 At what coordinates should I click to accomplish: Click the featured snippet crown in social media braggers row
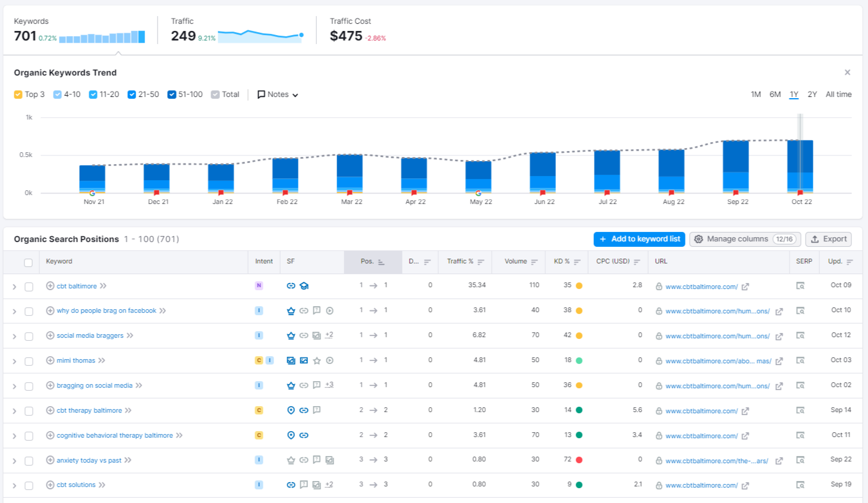pyautogui.click(x=291, y=335)
